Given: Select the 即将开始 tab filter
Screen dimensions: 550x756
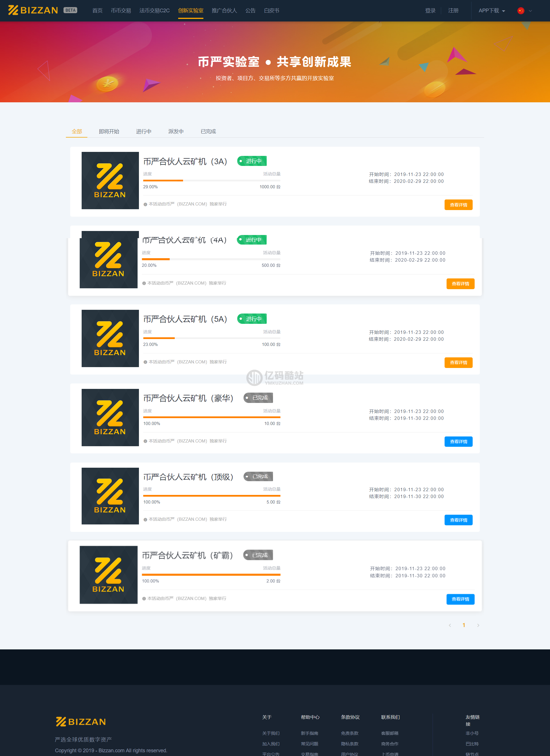Looking at the screenshot, I should coord(109,130).
